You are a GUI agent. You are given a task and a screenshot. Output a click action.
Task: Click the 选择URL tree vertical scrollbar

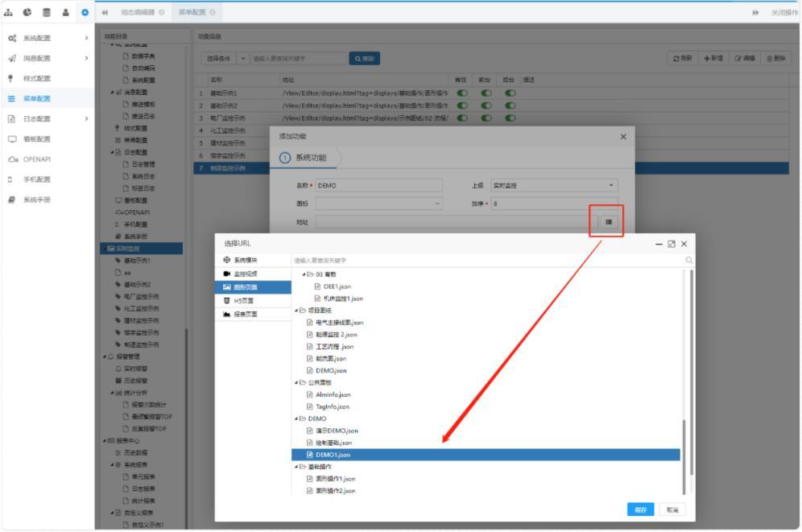pos(684,456)
